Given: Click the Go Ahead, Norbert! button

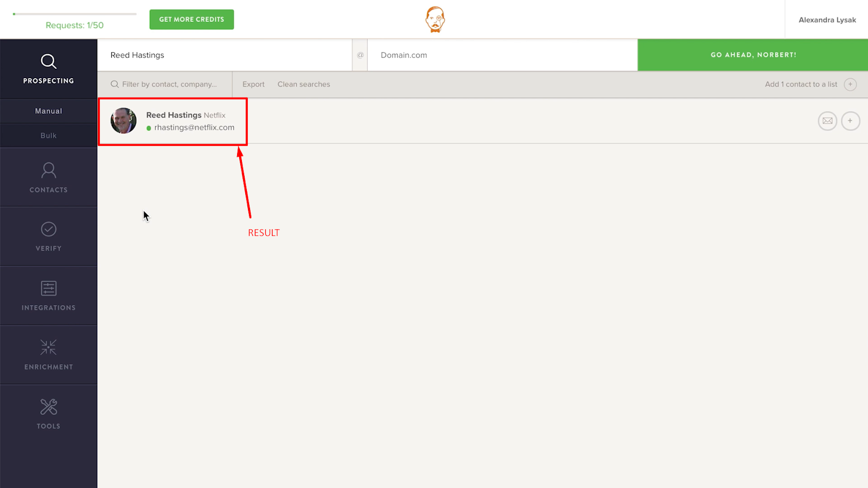Looking at the screenshot, I should tap(753, 55).
